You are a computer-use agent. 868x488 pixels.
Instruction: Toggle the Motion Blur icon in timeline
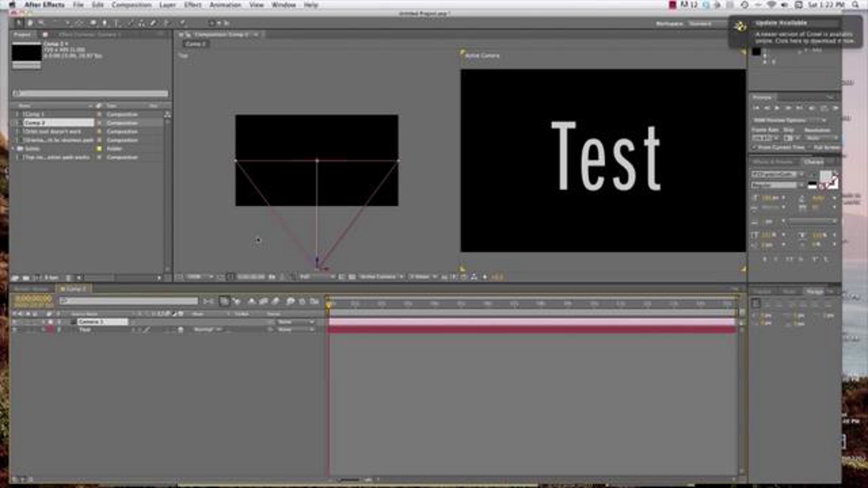coord(276,301)
